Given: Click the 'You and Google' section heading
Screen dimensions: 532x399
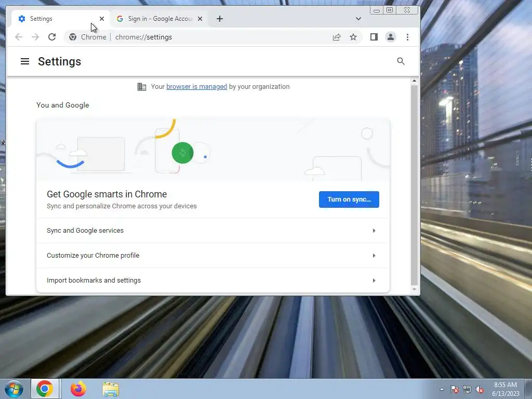Looking at the screenshot, I should tap(63, 105).
